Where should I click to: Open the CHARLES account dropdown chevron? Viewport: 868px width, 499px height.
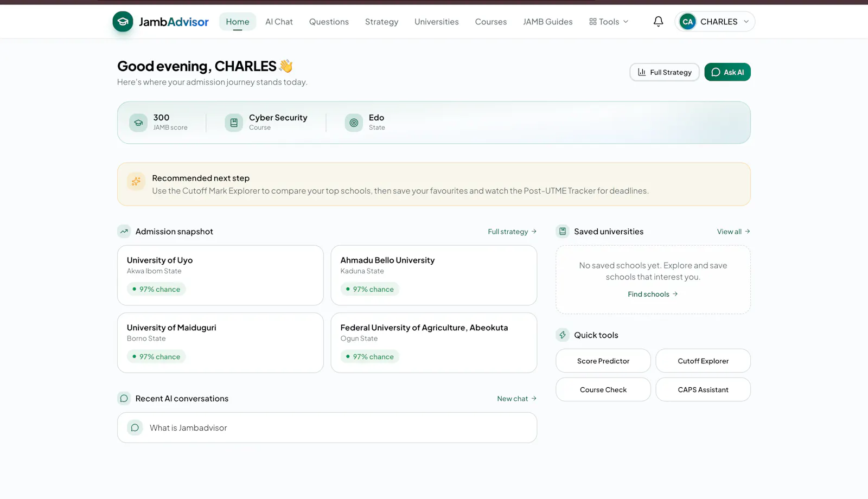pos(746,22)
